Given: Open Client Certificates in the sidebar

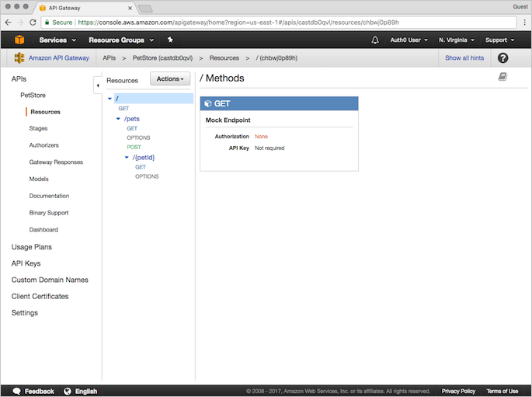Looking at the screenshot, I should pos(40,296).
